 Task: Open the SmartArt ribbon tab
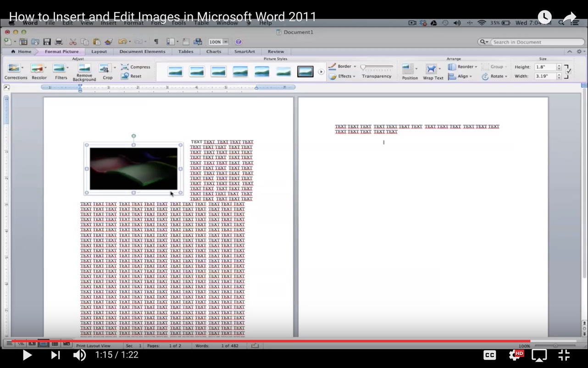tap(244, 51)
